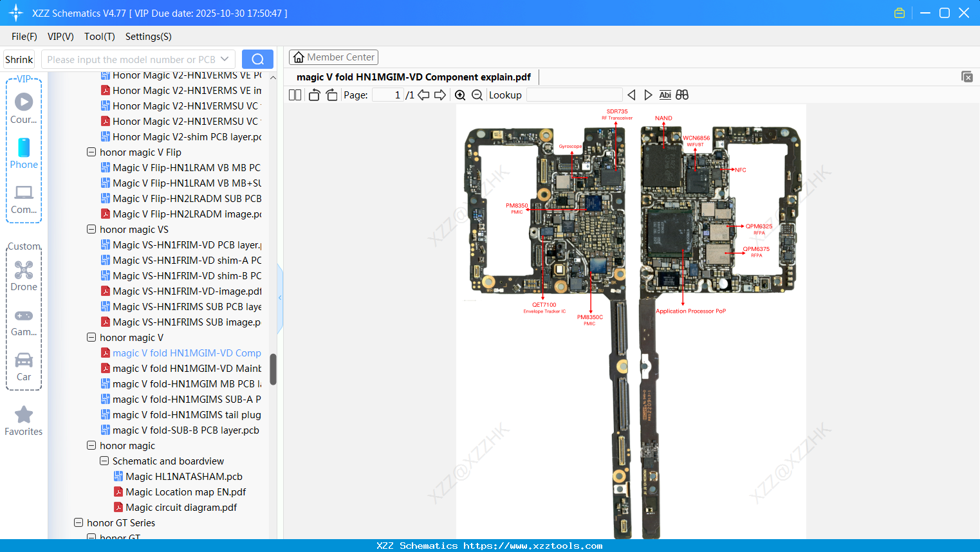Open the Settings(S) menu
The height and width of the screenshot is (552, 980).
149,37
